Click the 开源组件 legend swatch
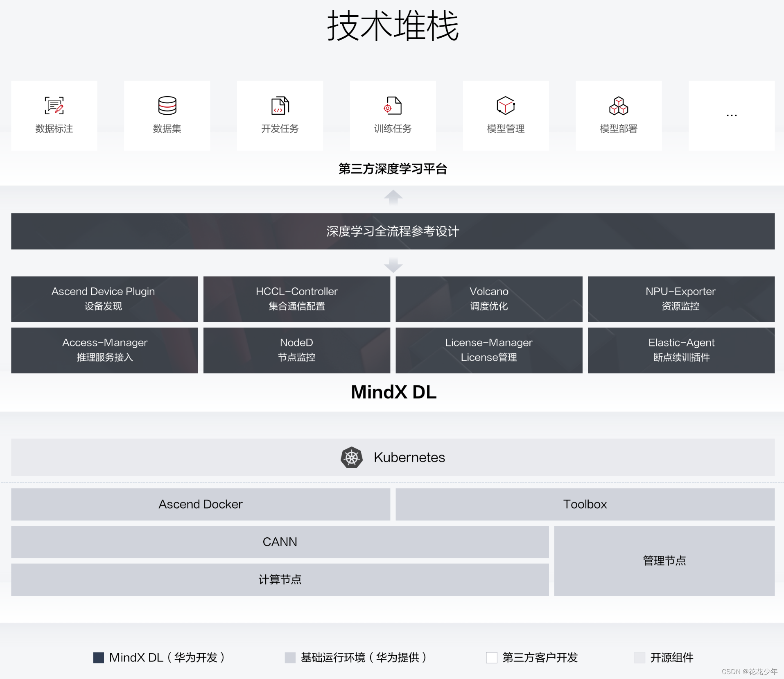Screen dimensions: 784x679 pos(640,658)
